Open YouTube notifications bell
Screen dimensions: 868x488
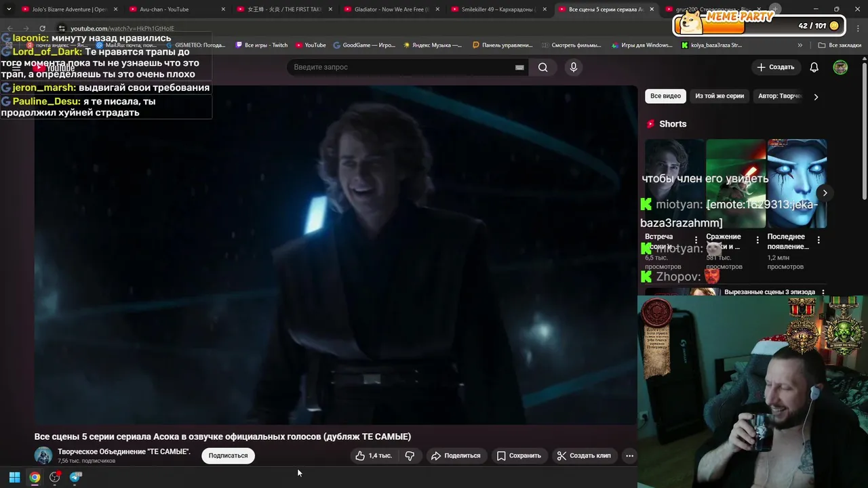pyautogui.click(x=814, y=67)
